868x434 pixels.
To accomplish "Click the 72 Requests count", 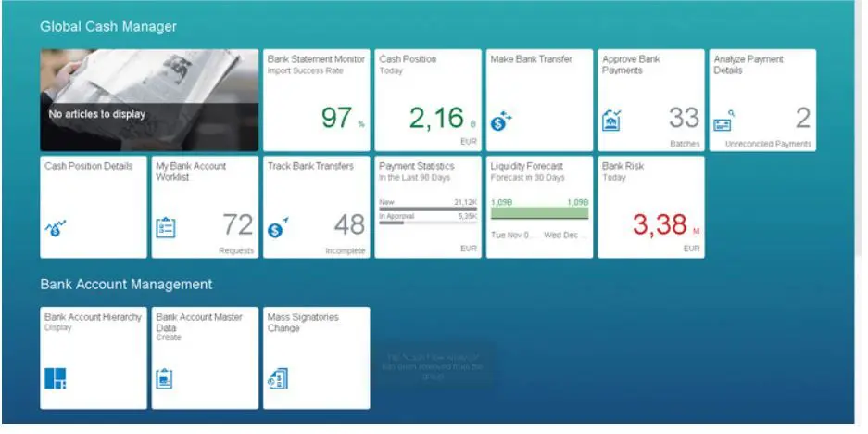I will point(238,225).
